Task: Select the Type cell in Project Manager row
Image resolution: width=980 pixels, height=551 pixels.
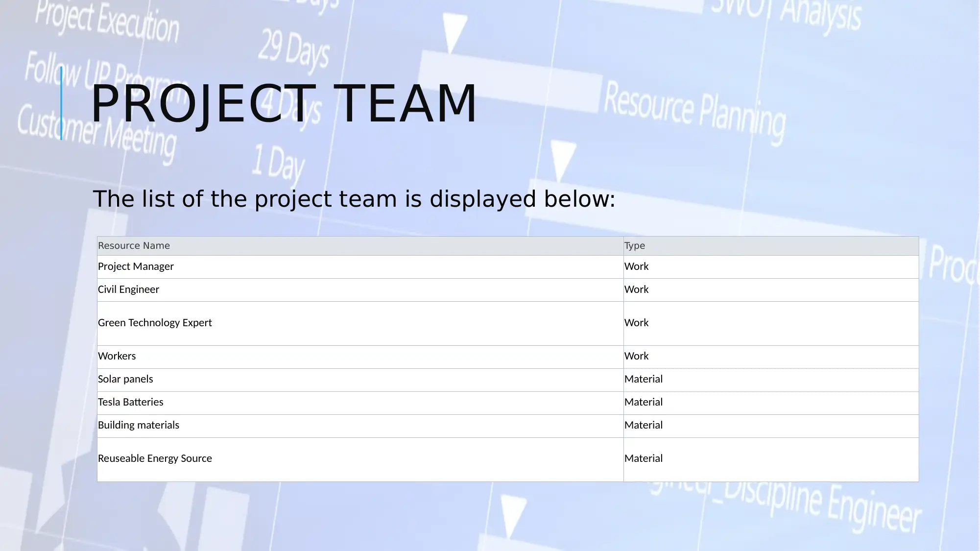Action: click(771, 267)
